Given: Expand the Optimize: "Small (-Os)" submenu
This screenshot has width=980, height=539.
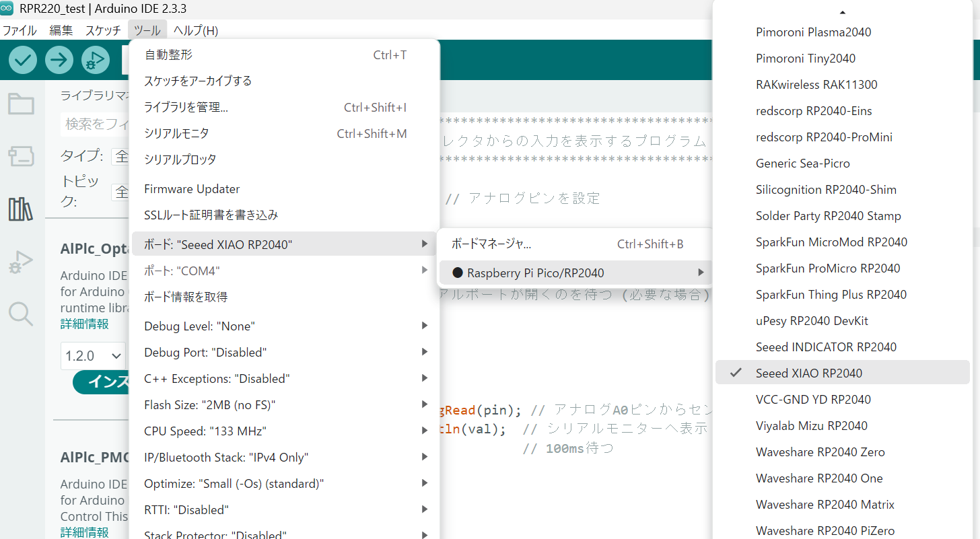Looking at the screenshot, I should (284, 484).
